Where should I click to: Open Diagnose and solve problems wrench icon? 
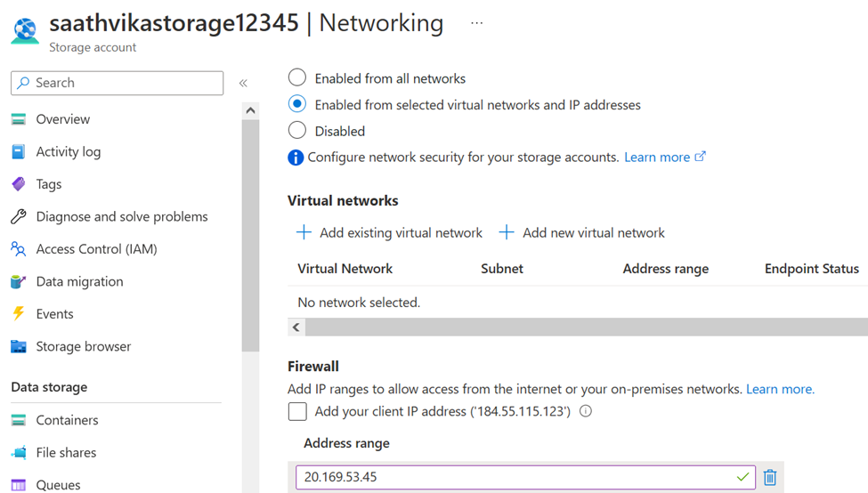[19, 216]
